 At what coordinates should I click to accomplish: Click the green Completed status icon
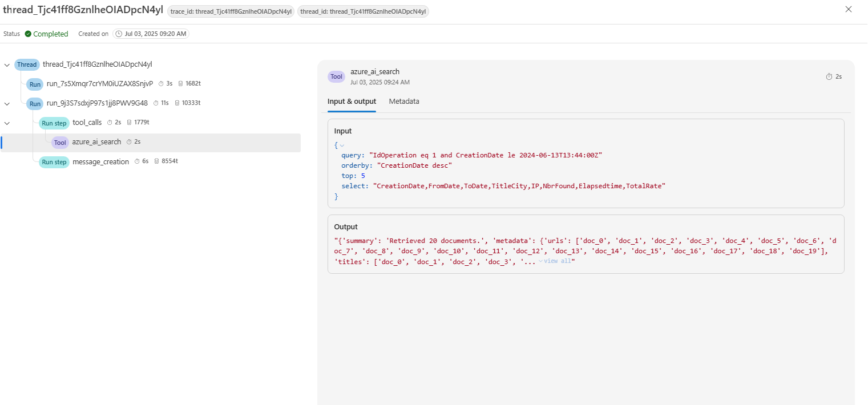pyautogui.click(x=28, y=34)
